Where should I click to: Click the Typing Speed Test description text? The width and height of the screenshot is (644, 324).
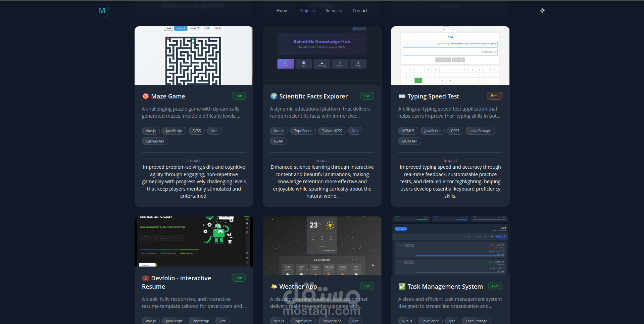(449, 113)
